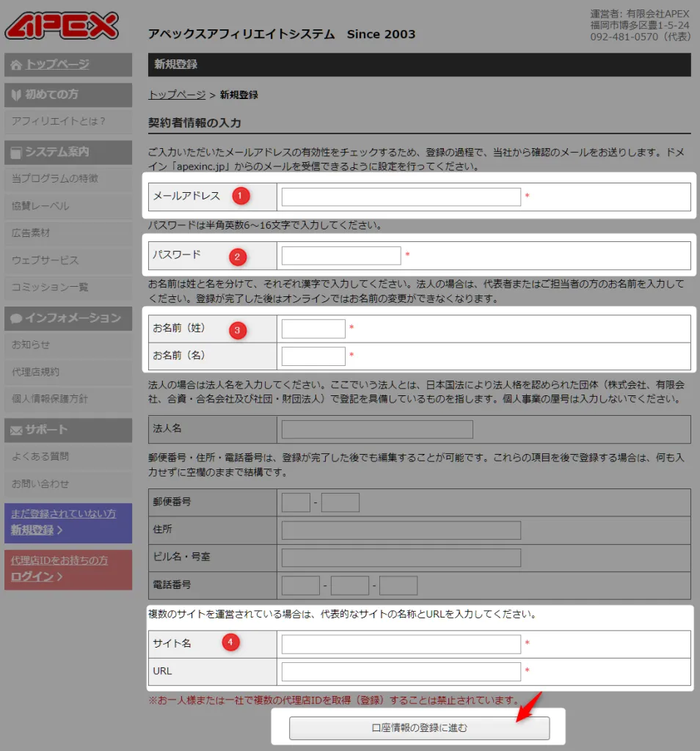700x751 pixels.
Task: Click the system icon beside システム案内
Action: (16, 153)
